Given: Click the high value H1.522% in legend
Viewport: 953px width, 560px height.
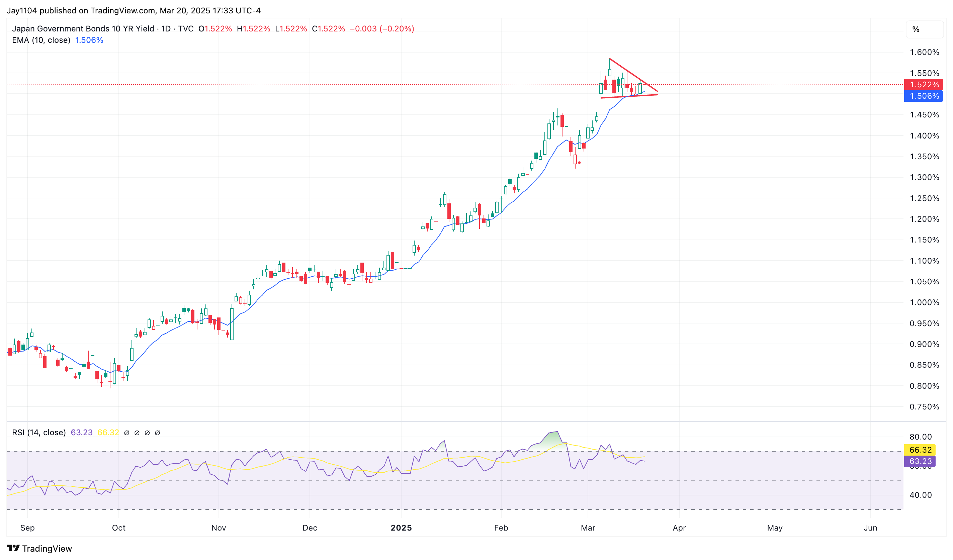Looking at the screenshot, I should tap(253, 29).
